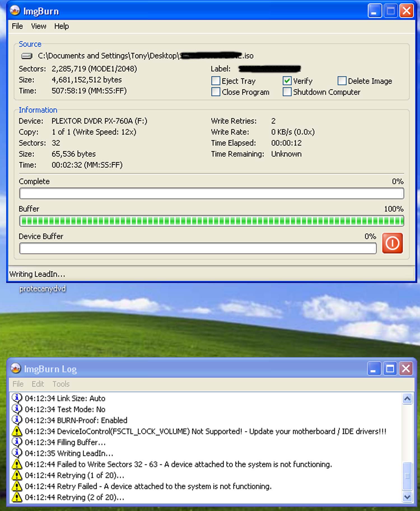Close the ImgBurn Log window
Screen dimensions: 420x511
406,368
